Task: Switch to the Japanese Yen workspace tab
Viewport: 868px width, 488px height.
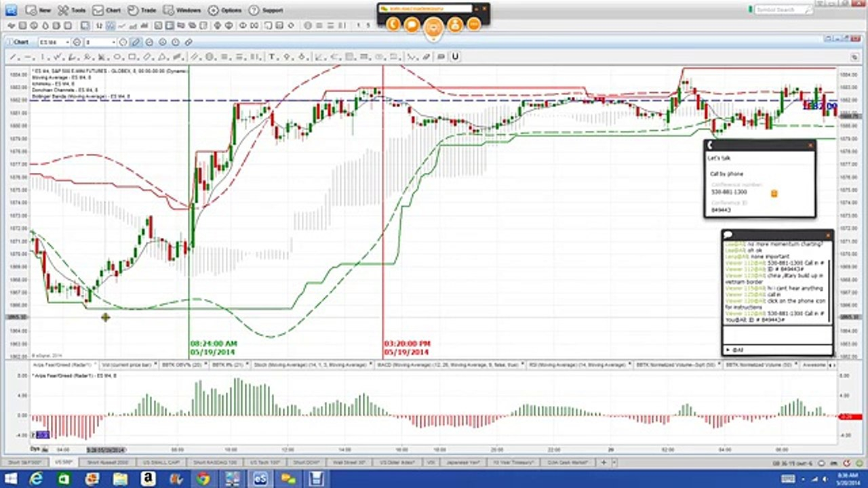Action: [x=463, y=462]
